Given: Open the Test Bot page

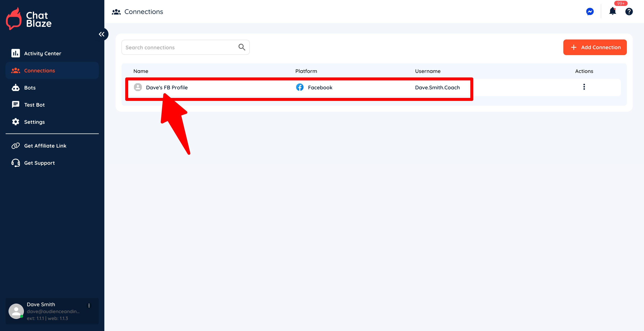Looking at the screenshot, I should (34, 105).
